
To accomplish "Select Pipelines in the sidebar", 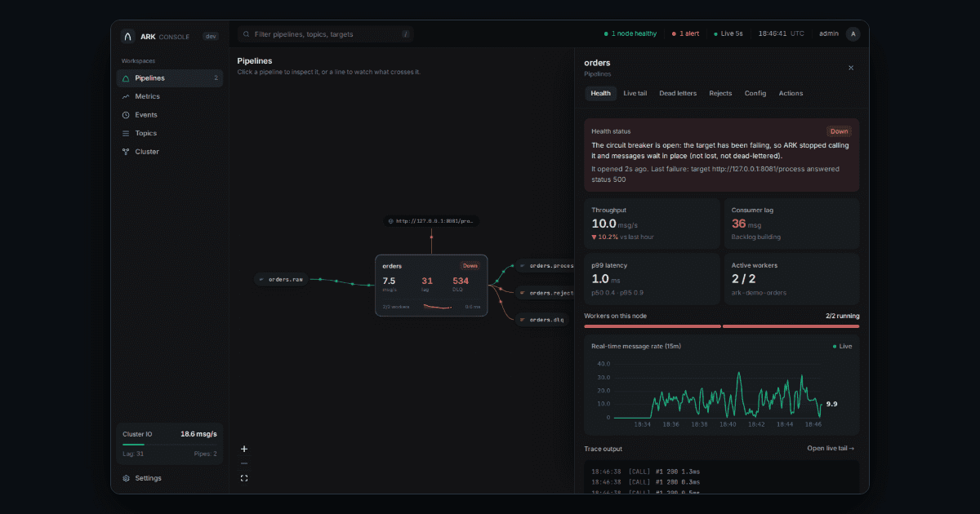I will (170, 78).
